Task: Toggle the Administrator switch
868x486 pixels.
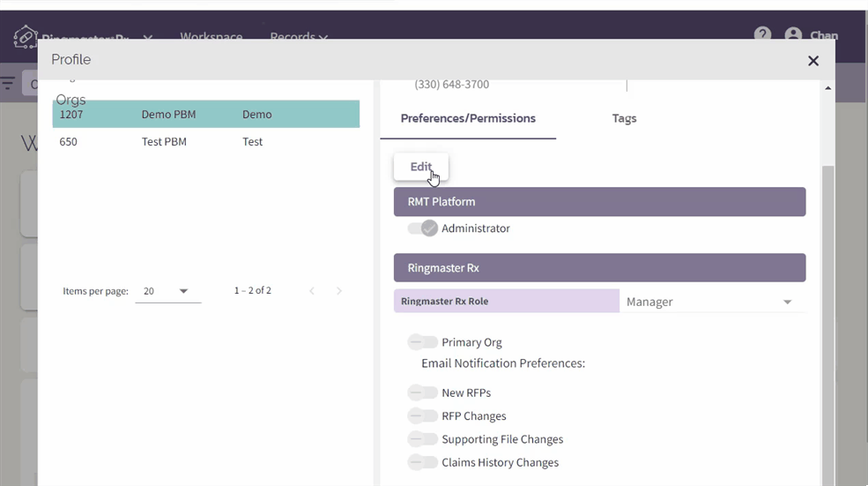Action: (422, 228)
